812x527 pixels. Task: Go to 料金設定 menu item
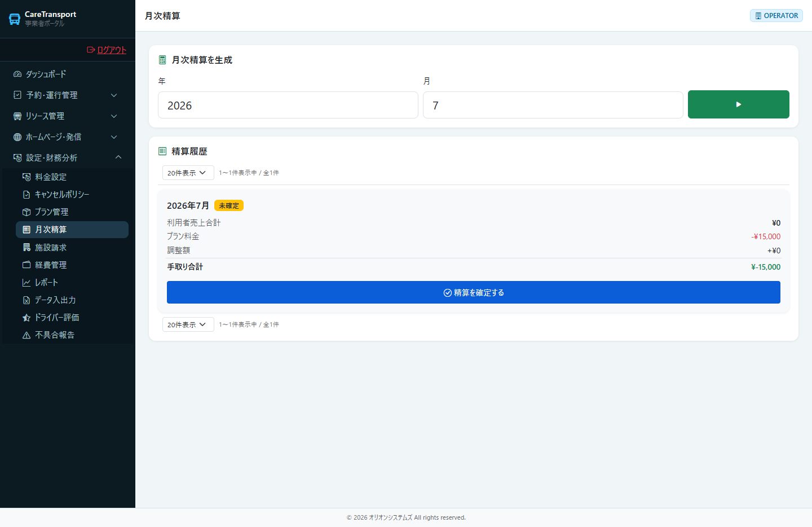[72, 177]
